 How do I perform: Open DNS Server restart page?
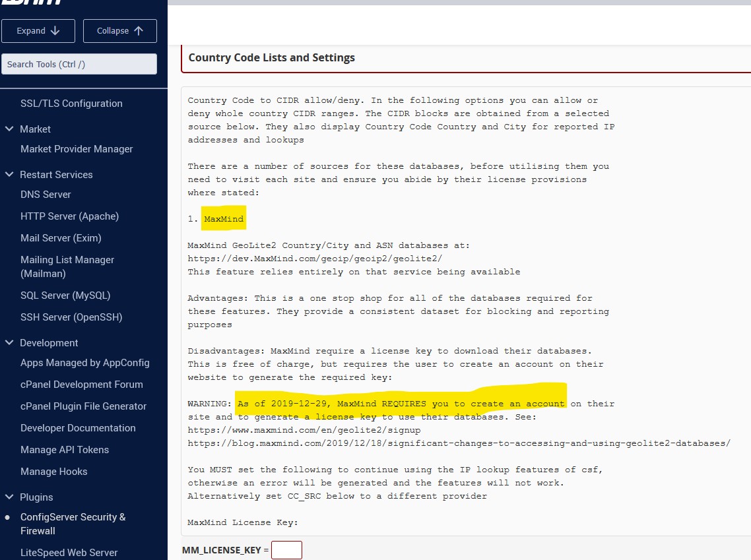tap(46, 195)
